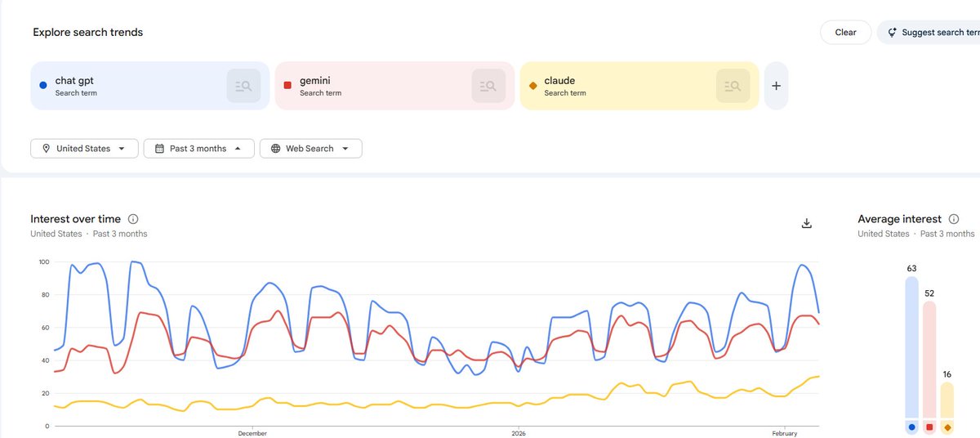This screenshot has width=980, height=438.
Task: Click the 60 value on the y-axis
Action: (46, 328)
